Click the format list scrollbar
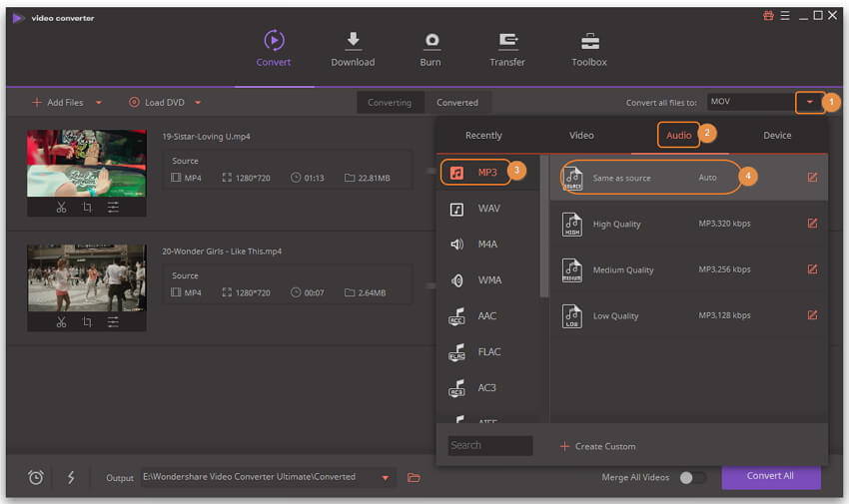This screenshot has height=504, width=849. pos(544,226)
